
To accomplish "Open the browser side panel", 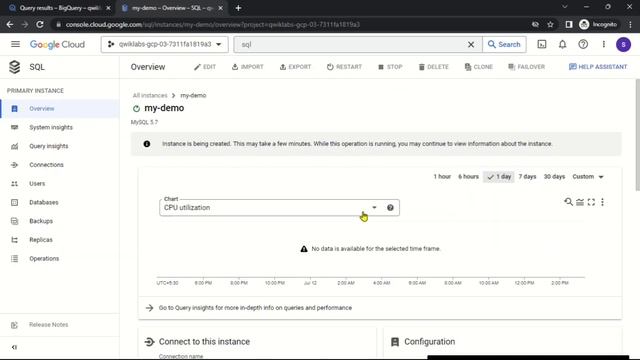I will (569, 24).
